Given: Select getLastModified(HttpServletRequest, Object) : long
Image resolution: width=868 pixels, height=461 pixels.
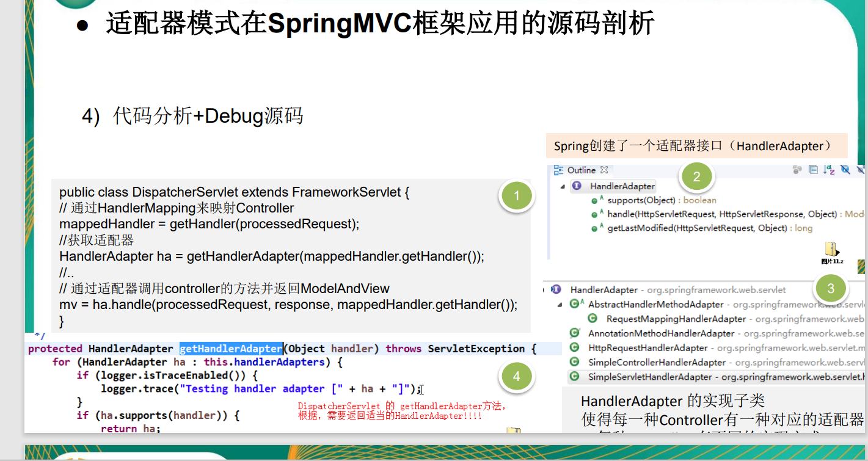Looking at the screenshot, I should coord(710,228).
